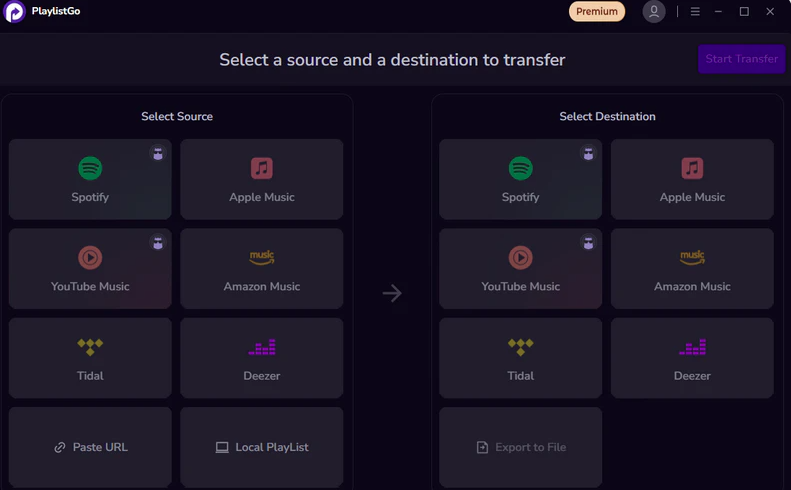This screenshot has height=490, width=791.
Task: Click Export to File destination option
Action: (520, 447)
